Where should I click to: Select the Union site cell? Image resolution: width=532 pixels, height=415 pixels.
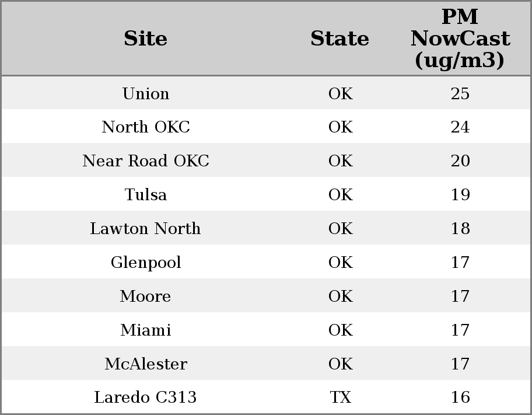click(x=146, y=94)
